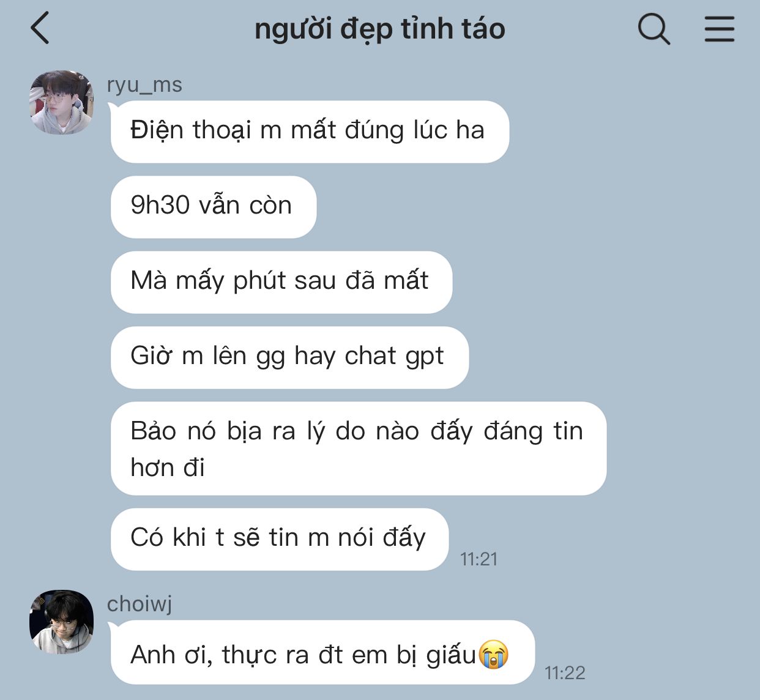Tap message starting 'Bảo nó bịa ra lý do'
Screen dimensions: 760x700
tap(359, 449)
